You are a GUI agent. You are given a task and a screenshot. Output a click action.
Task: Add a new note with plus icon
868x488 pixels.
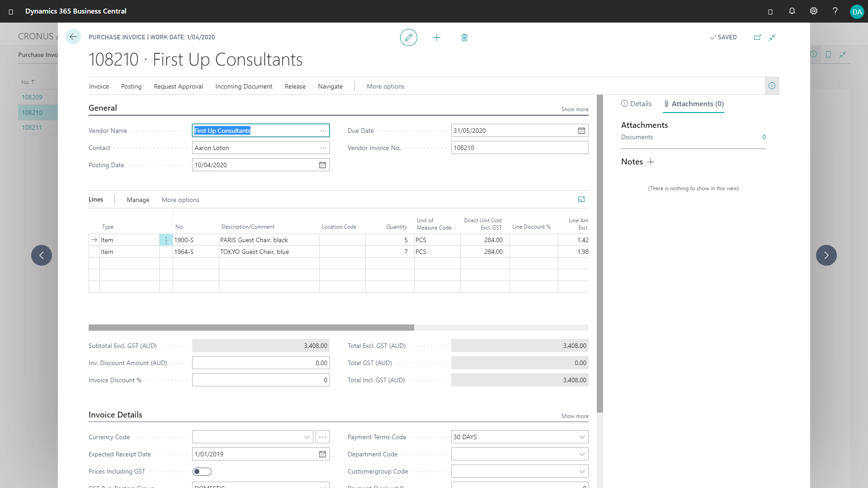click(651, 162)
